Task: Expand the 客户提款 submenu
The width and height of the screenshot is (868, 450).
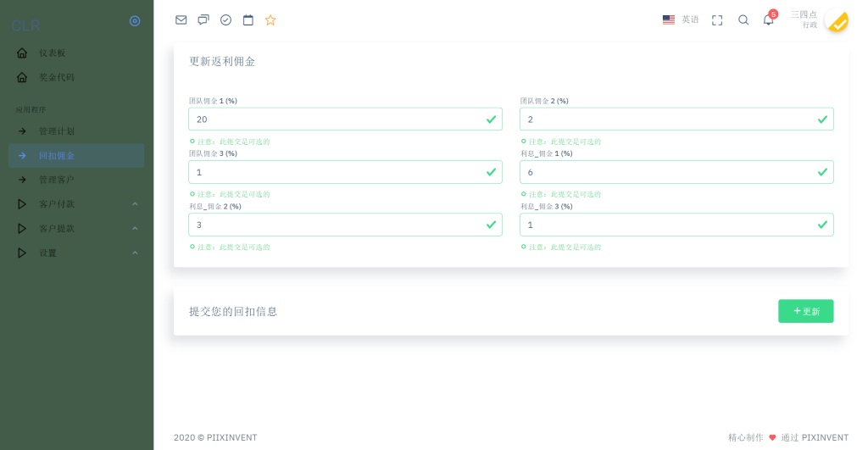Action: tap(76, 229)
